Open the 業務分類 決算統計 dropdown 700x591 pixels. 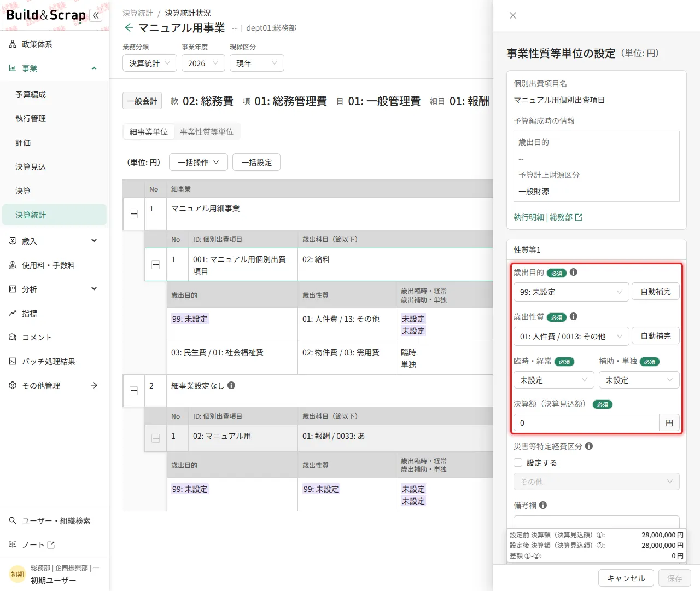coord(150,63)
